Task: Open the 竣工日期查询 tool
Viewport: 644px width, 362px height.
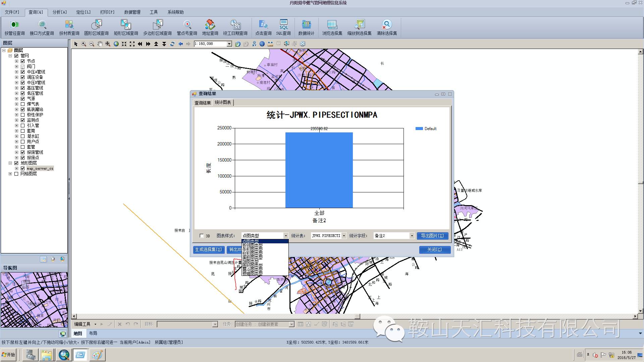Action: click(235, 27)
